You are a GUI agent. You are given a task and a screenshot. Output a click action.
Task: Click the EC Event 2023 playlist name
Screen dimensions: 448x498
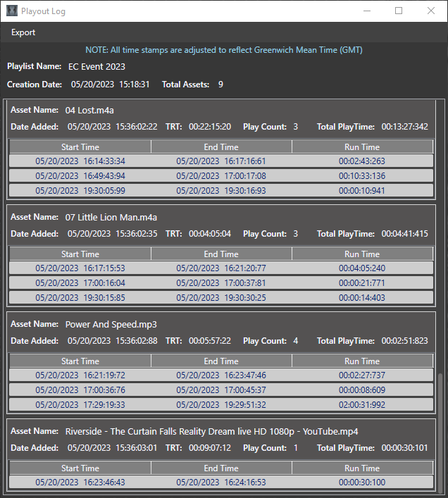97,67
